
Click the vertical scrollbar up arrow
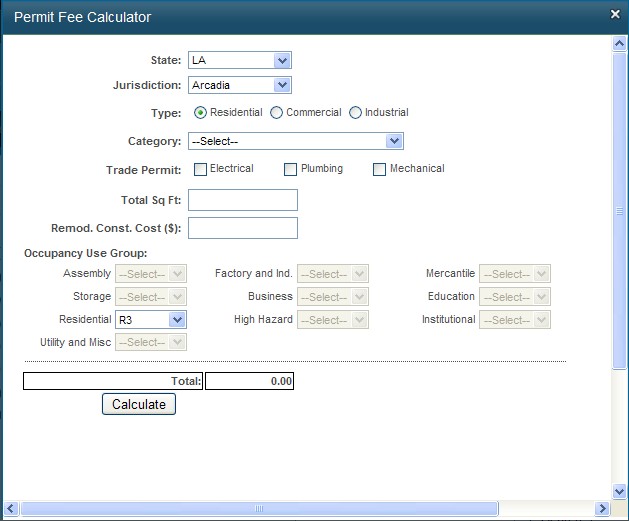[x=620, y=44]
